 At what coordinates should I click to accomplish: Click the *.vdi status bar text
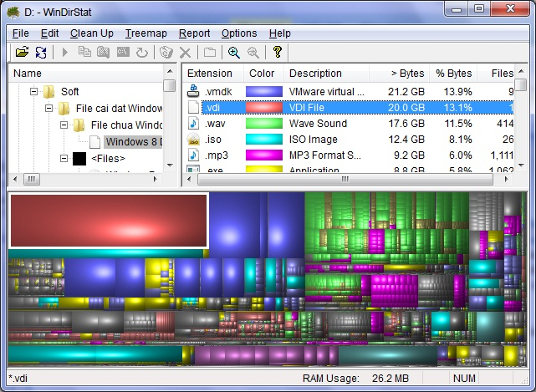(x=18, y=379)
